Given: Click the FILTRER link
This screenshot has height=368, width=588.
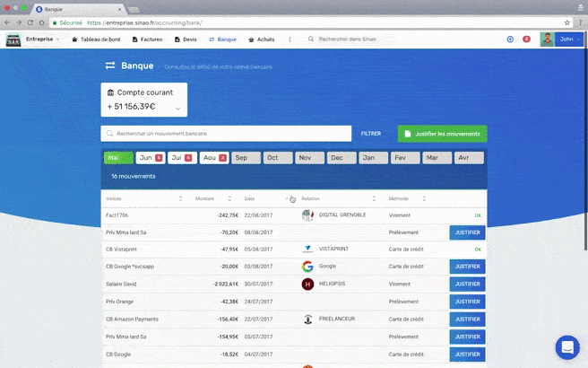Looking at the screenshot, I should 371,134.
